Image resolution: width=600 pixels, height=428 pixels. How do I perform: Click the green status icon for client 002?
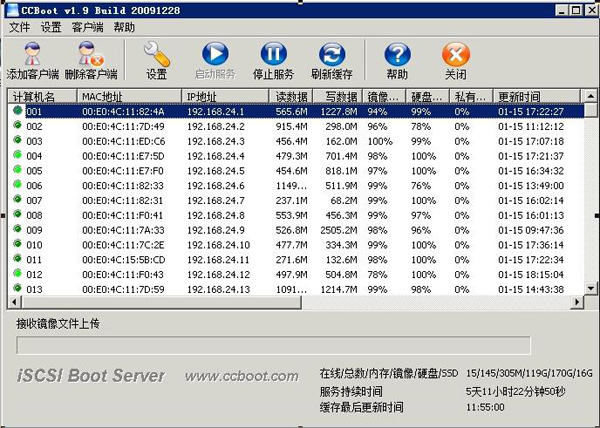coord(18,125)
